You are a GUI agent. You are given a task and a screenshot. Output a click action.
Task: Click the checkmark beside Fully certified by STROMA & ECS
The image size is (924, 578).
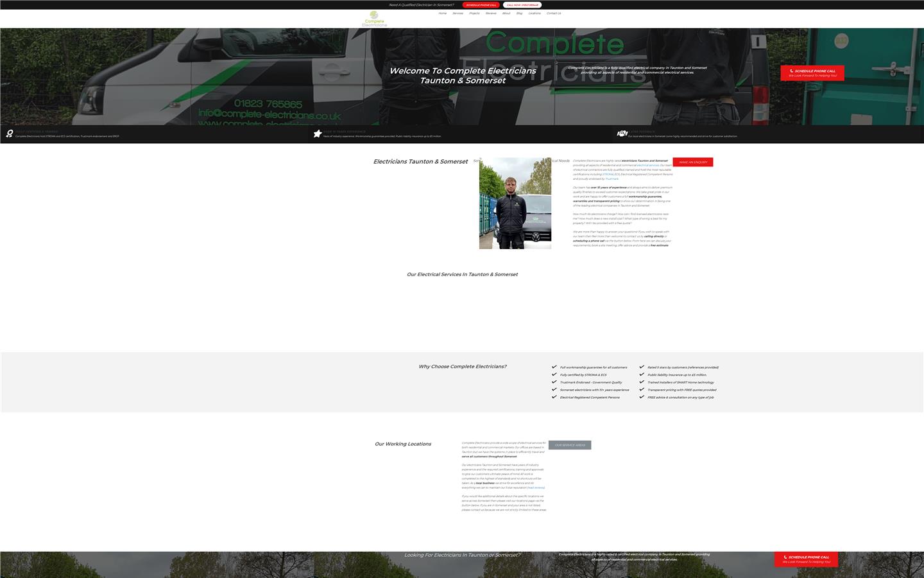(554, 374)
